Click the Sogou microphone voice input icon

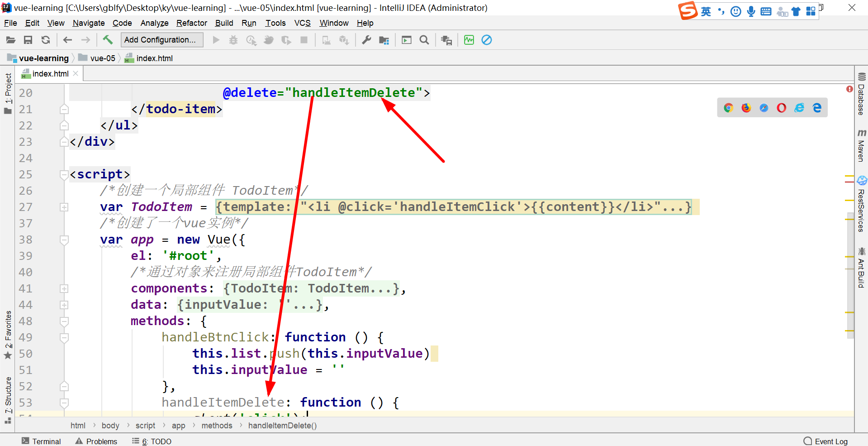pyautogui.click(x=751, y=11)
